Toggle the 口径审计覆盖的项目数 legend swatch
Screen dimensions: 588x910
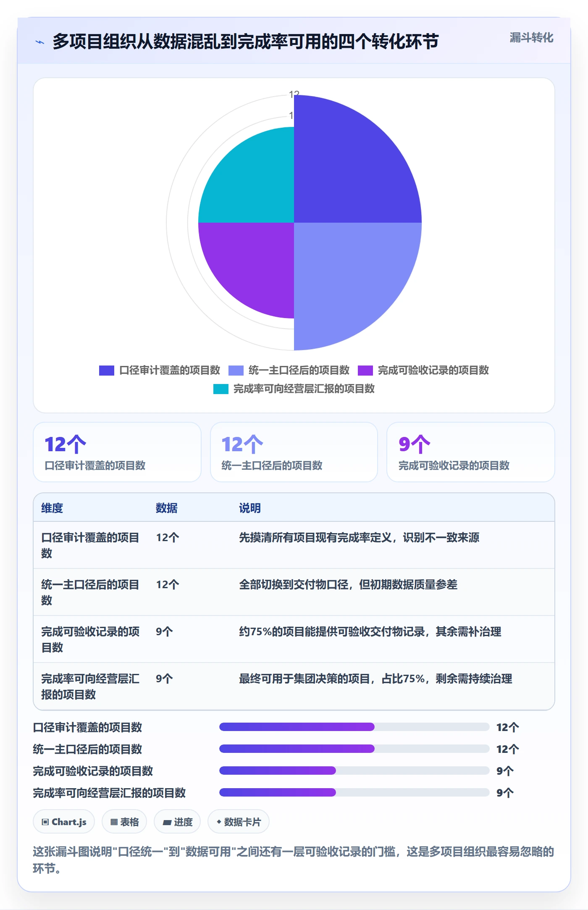coord(107,371)
